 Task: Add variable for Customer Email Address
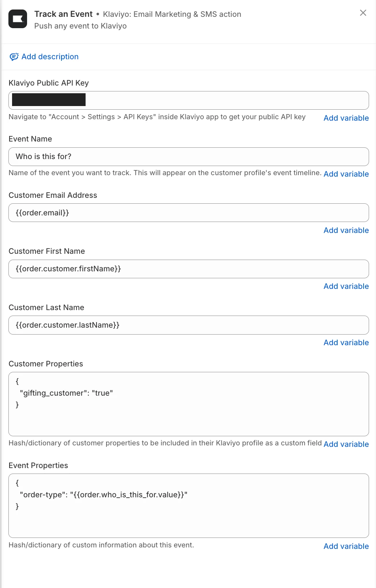click(x=346, y=230)
